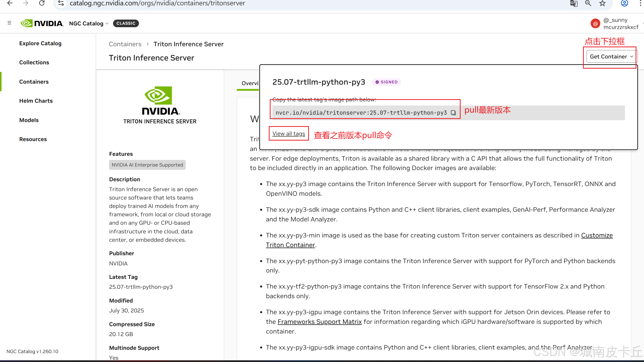
Task: Click the Containers breadcrumb link
Action: (125, 44)
